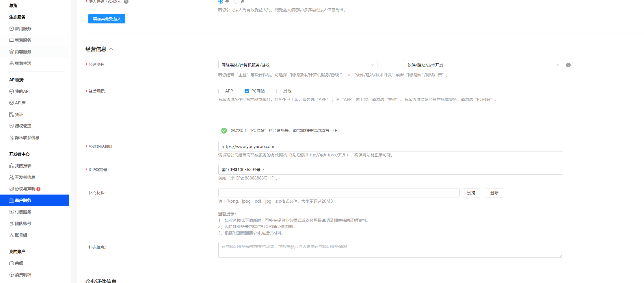The height and width of the screenshot is (283, 644).
Task: Click the 智慧生活 sidebar icon
Action: (12, 63)
